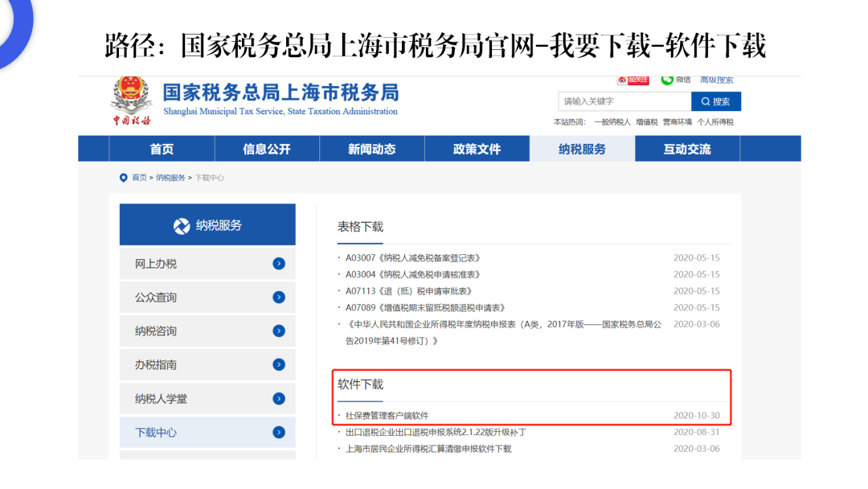This screenshot has width=868, height=489.
Task: Expand the arrow next to 纳税咨询
Action: (279, 331)
